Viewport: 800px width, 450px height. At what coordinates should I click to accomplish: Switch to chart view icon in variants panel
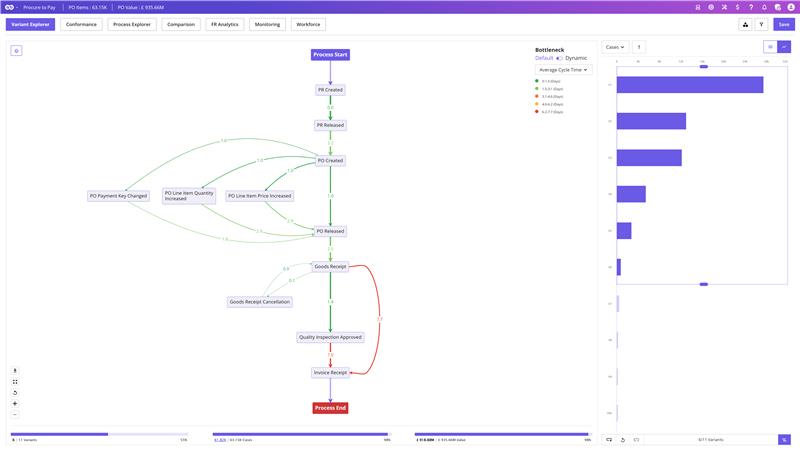tap(784, 47)
